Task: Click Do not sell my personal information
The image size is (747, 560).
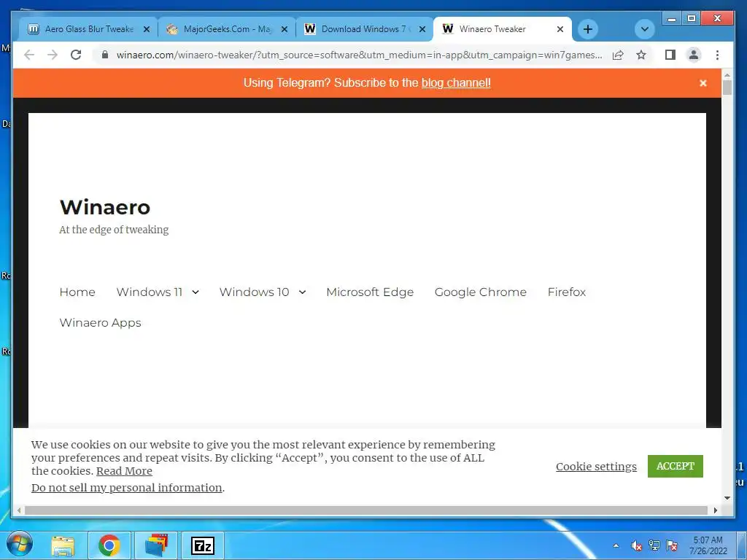Action: pos(127,488)
